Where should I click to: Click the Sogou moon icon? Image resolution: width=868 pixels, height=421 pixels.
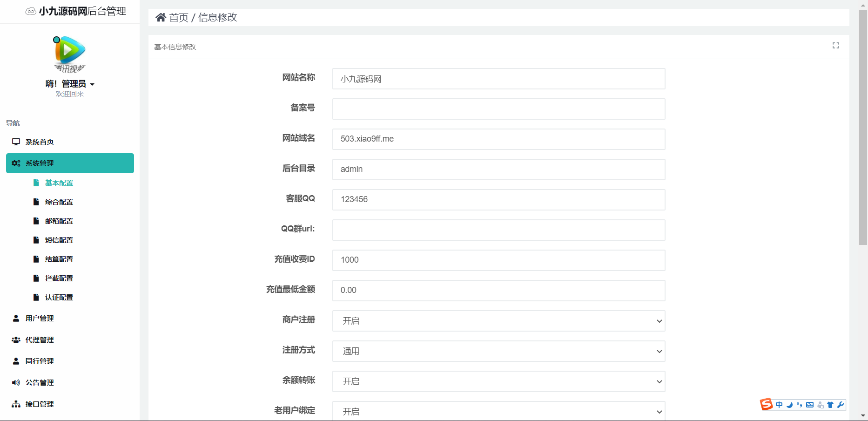pos(789,405)
